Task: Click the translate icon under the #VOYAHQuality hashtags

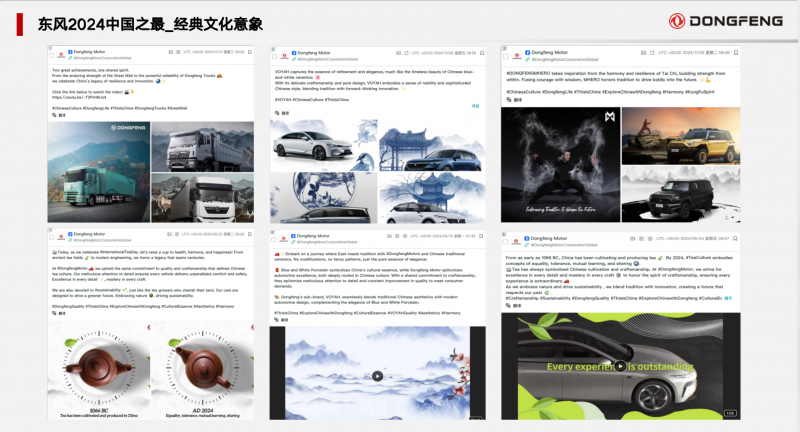Action: pyautogui.click(x=277, y=320)
